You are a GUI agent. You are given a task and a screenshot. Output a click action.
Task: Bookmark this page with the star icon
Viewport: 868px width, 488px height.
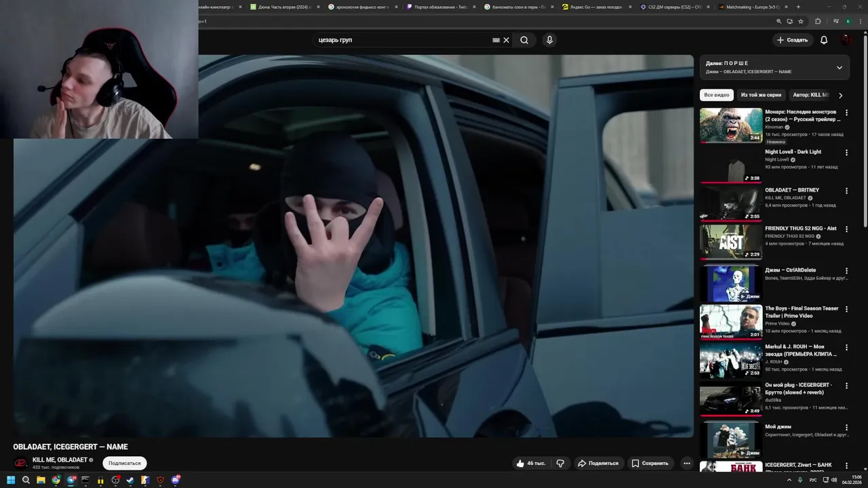pos(801,21)
